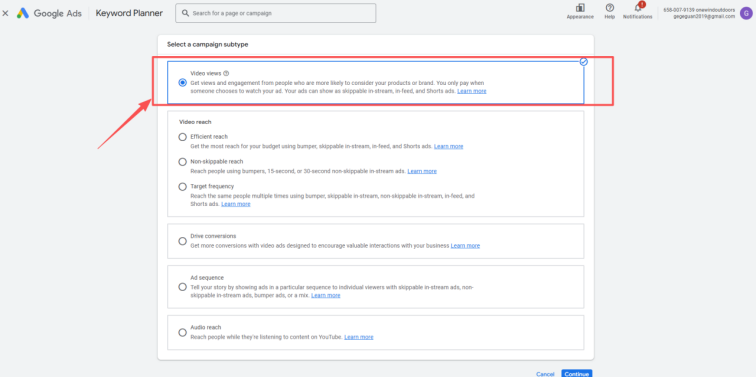Open Learn more link for Ad sequence
Screen dimensions: 756x378
click(325, 295)
